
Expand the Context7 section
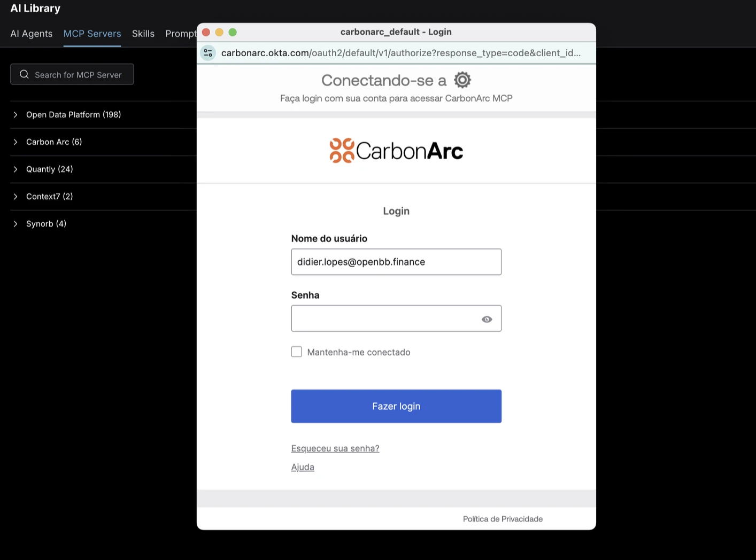15,196
